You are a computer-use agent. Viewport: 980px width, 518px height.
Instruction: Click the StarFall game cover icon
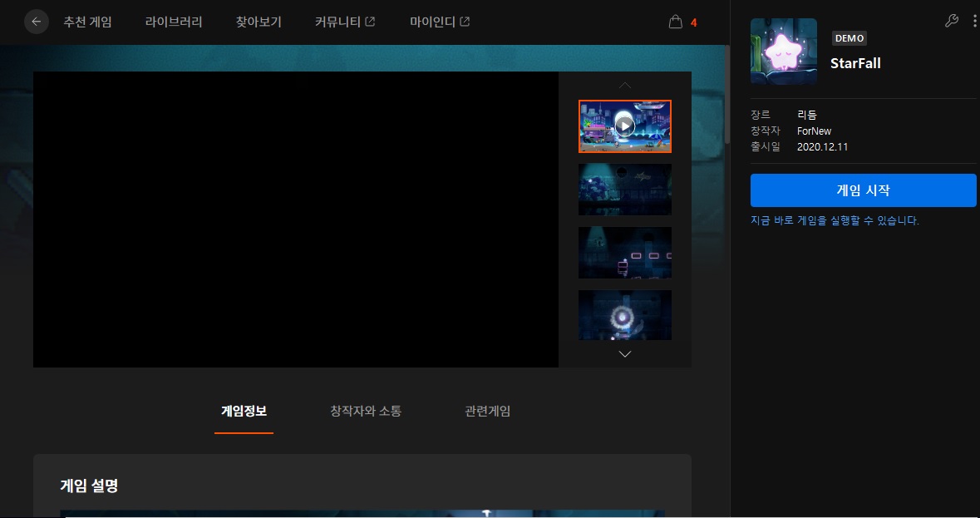point(783,52)
